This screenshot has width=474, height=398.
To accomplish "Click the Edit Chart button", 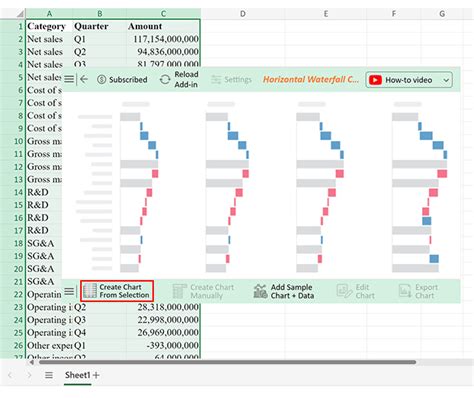I will point(355,291).
